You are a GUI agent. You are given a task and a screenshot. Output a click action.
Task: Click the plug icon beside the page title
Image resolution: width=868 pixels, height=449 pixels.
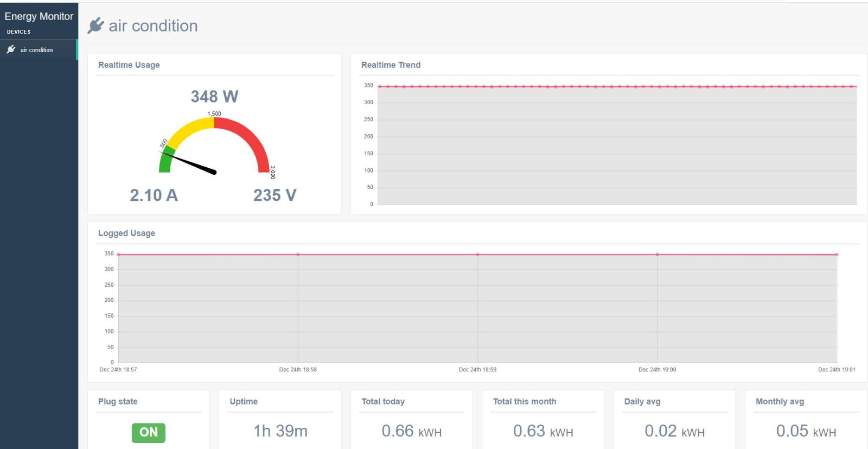pos(95,26)
